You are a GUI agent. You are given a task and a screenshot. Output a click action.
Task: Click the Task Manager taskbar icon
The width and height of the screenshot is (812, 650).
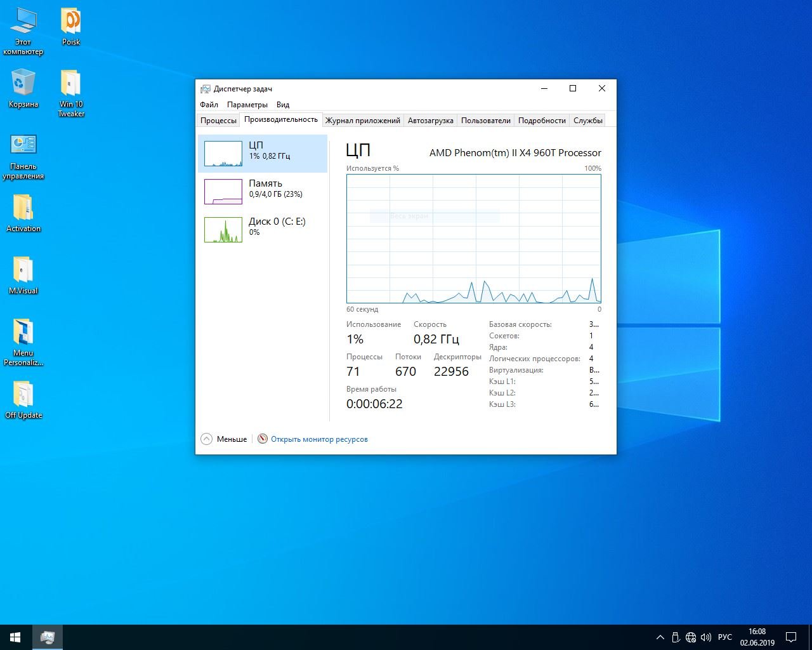(47, 637)
